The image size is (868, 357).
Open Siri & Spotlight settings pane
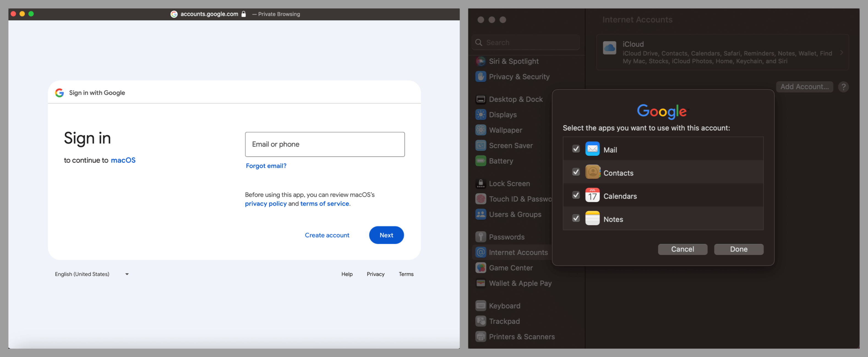tap(514, 61)
